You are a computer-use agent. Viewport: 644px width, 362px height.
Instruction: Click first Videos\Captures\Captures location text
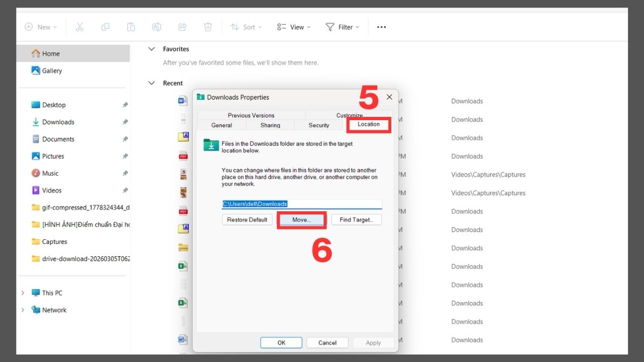(488, 175)
